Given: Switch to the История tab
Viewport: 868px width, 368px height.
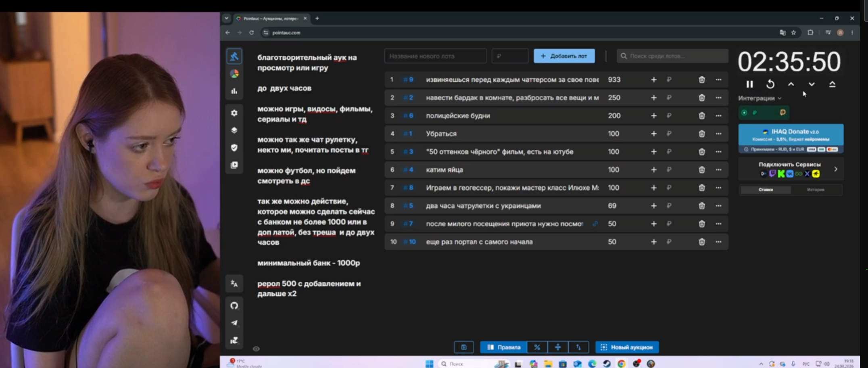Looking at the screenshot, I should [x=816, y=190].
